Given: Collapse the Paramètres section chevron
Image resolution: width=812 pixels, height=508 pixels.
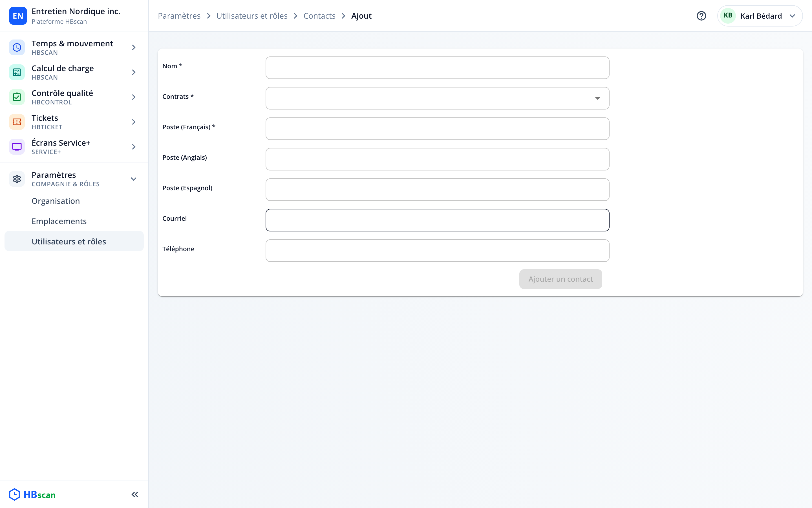Looking at the screenshot, I should pyautogui.click(x=134, y=179).
